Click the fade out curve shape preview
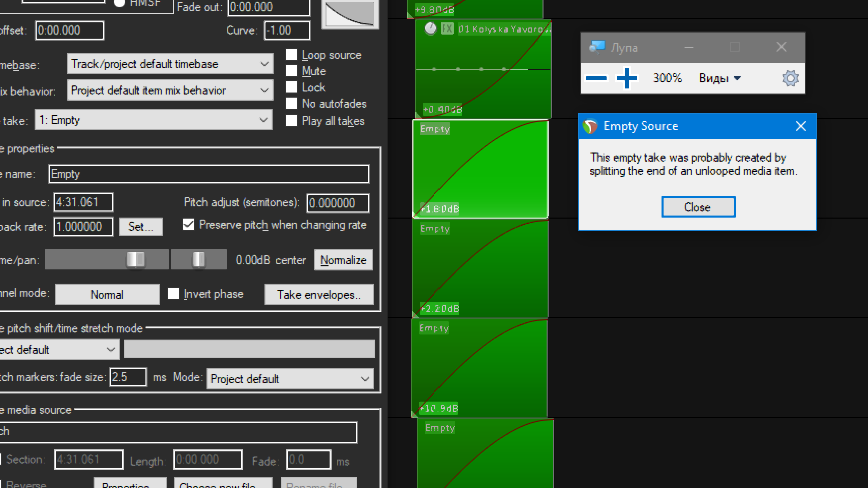Viewport: 868px width, 488px height. [x=350, y=14]
